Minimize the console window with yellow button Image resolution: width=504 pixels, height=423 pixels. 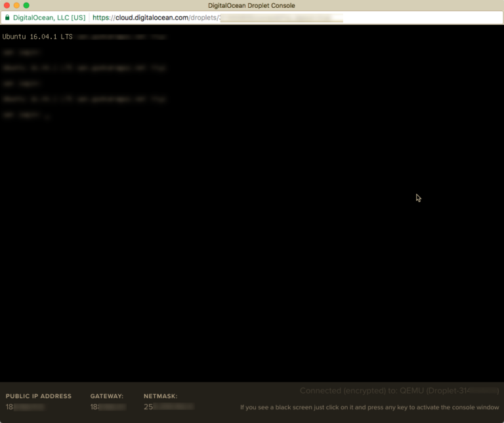[x=16, y=5]
